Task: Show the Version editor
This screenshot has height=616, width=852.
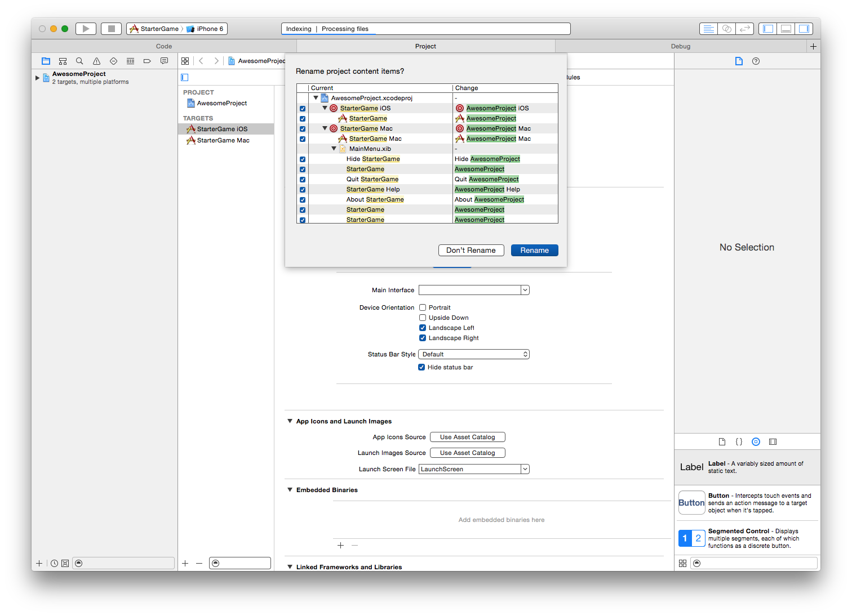Action: click(745, 29)
